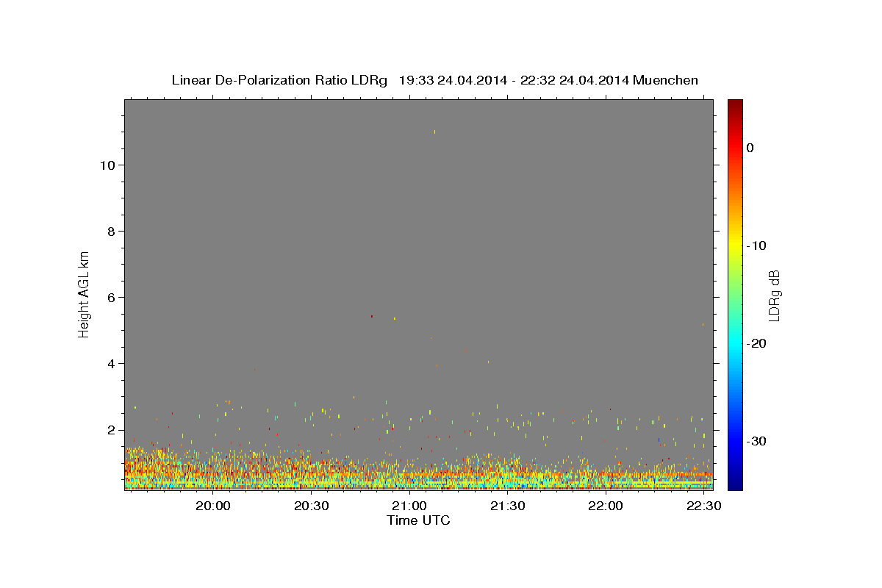This screenshot has height=588, width=882.
Task: Click the end timestamp '22:32 24.04.2014'
Action: click(x=575, y=80)
